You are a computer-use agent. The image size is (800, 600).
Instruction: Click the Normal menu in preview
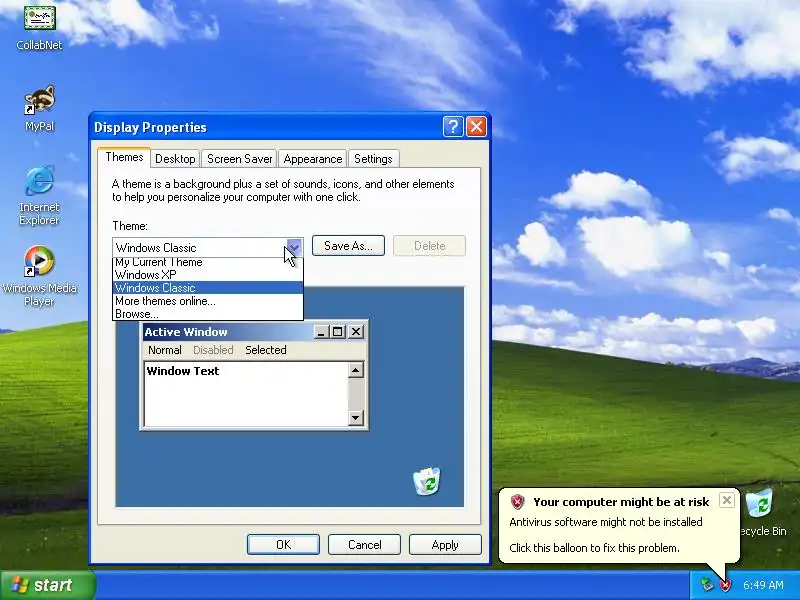[164, 350]
